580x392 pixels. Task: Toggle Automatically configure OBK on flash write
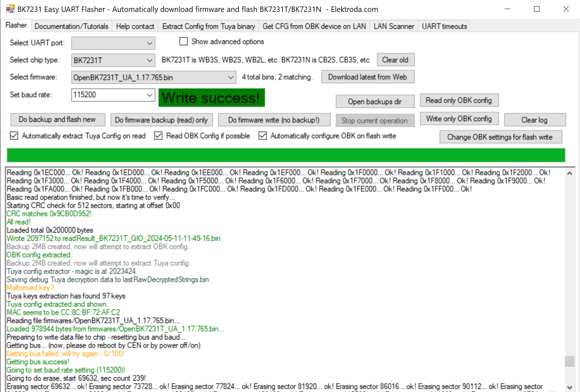[x=263, y=136]
